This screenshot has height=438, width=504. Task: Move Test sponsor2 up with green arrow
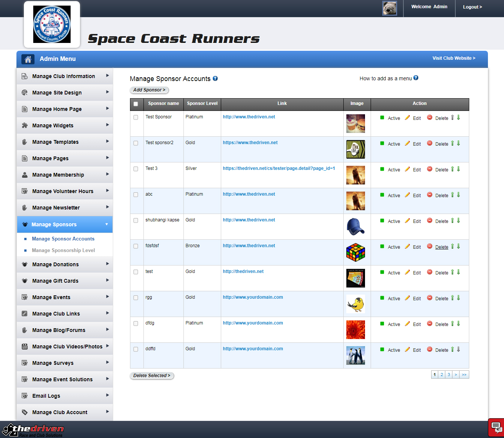[x=452, y=143]
